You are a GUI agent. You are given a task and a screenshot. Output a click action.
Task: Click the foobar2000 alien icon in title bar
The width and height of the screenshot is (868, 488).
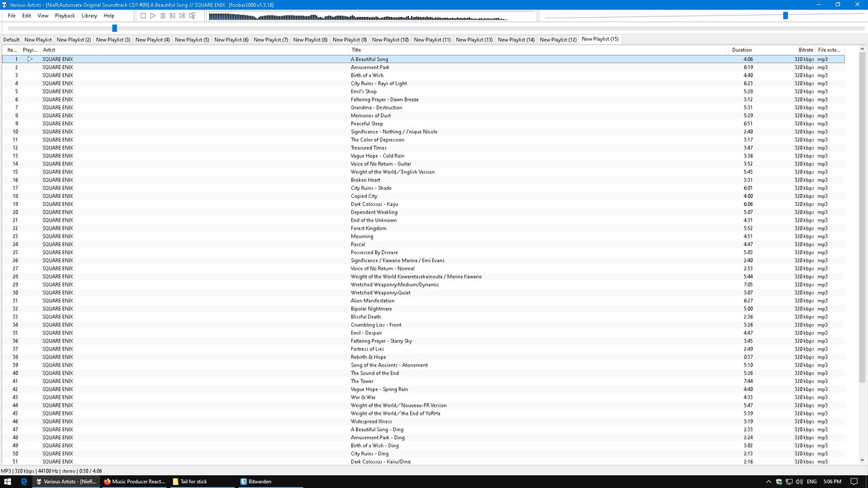click(5, 5)
